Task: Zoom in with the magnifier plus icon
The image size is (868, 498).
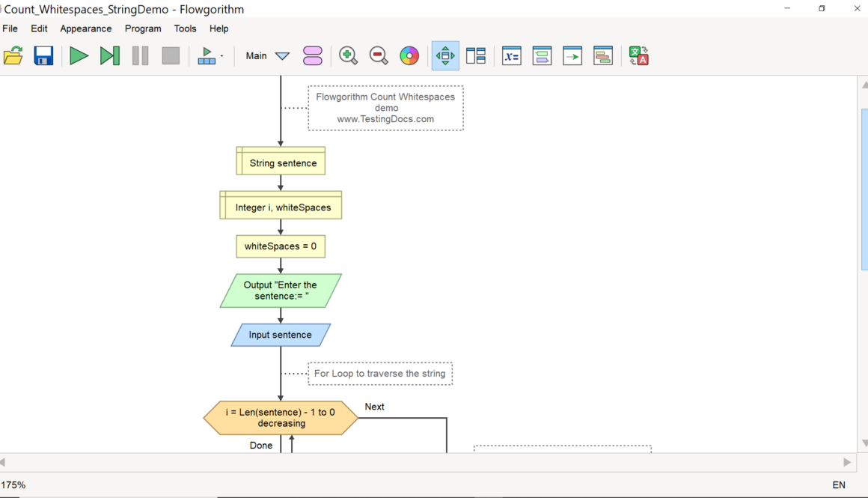Action: click(x=348, y=56)
